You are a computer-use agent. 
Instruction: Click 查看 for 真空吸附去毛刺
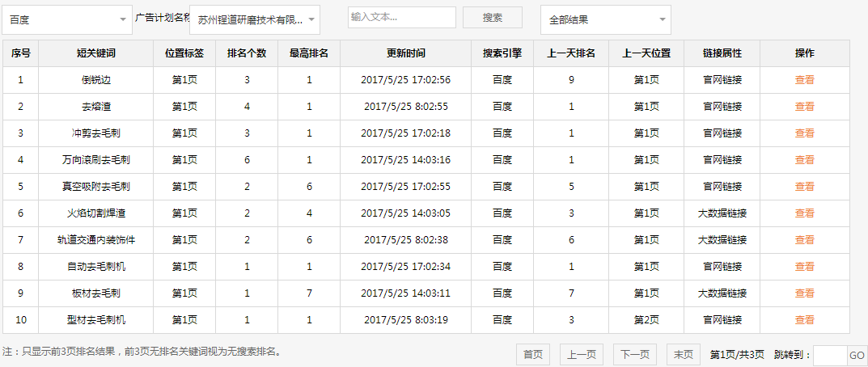tap(804, 187)
